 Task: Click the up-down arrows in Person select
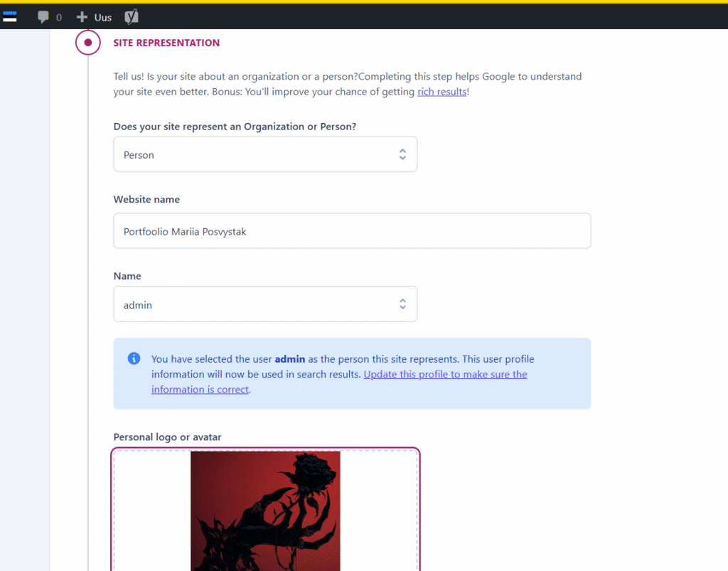tap(402, 154)
